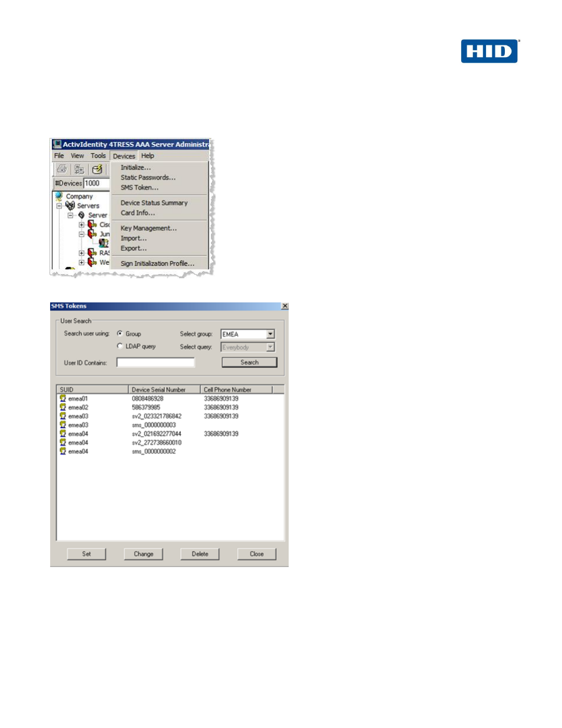This screenshot has height=728, width=562.
Task: Click user icon for emea03 sms_0000000003 row
Action: coord(62,425)
